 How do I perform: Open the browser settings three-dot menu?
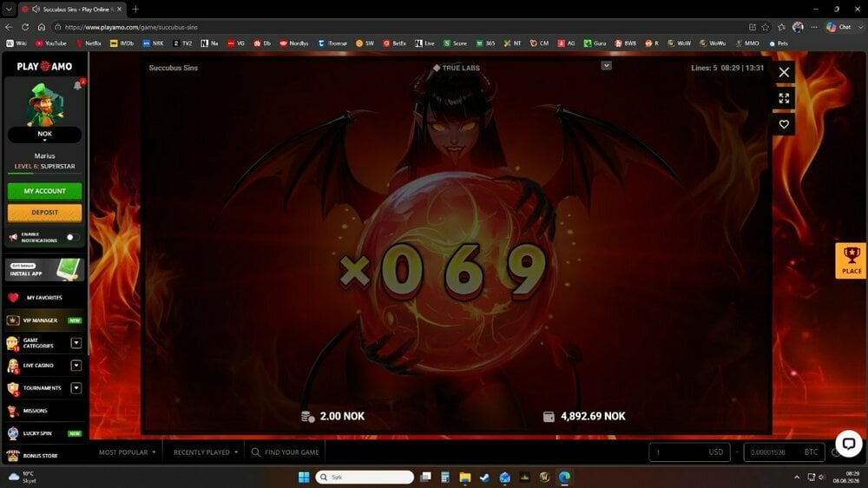[814, 27]
